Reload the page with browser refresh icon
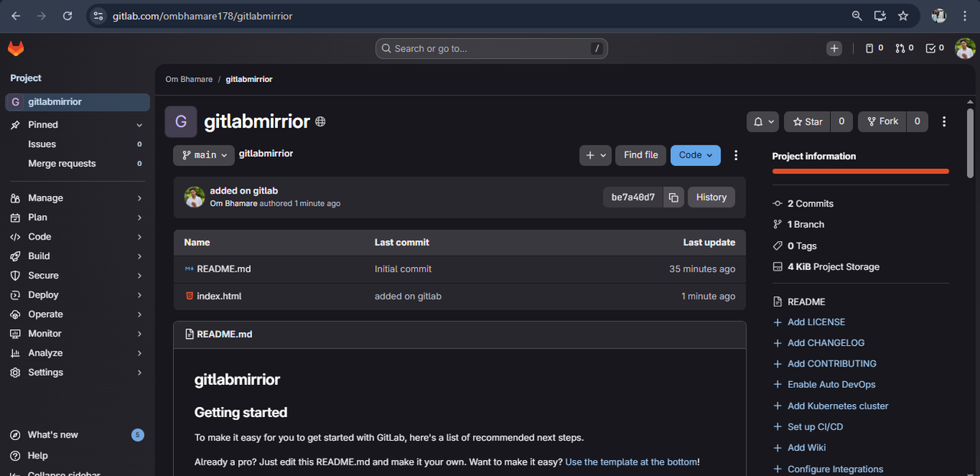The width and height of the screenshot is (980, 476). click(67, 15)
